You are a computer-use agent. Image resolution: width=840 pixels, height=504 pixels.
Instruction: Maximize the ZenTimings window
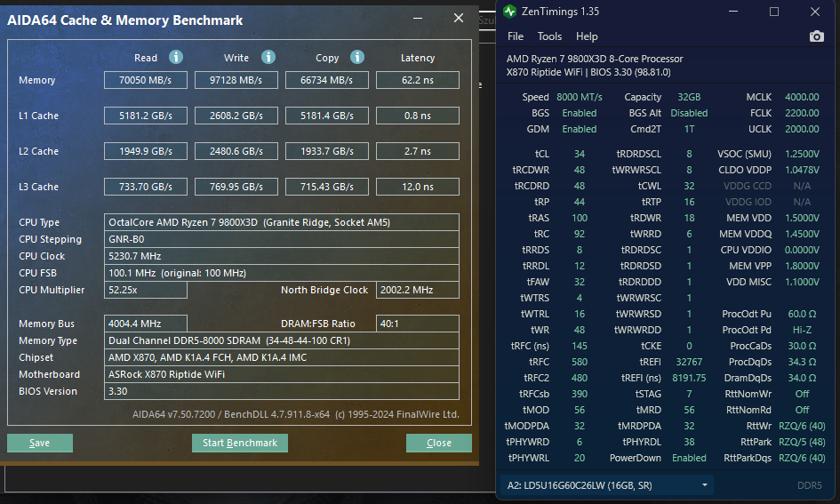(x=773, y=12)
